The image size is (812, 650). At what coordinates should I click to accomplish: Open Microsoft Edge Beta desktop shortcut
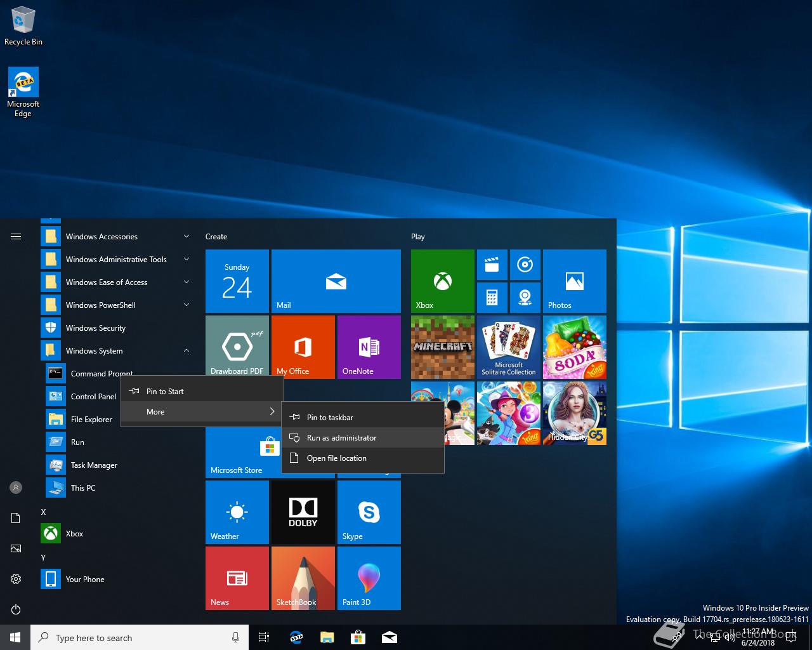point(23,93)
